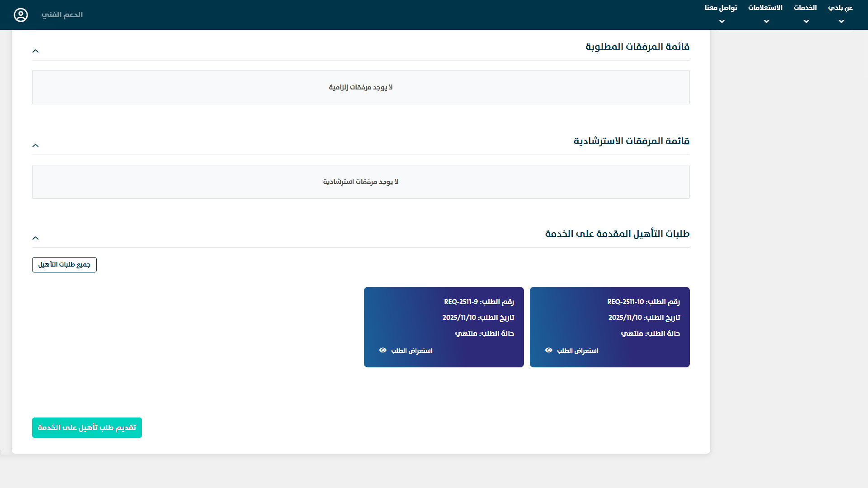Collapse قائمة المرفقات الاسترشادية section
868x488 pixels.
tap(36, 145)
